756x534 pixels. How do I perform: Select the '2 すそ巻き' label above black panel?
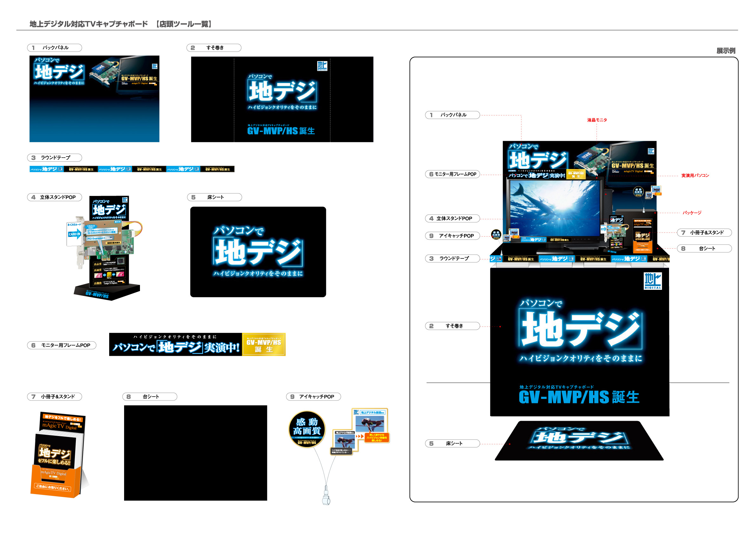[x=214, y=48]
